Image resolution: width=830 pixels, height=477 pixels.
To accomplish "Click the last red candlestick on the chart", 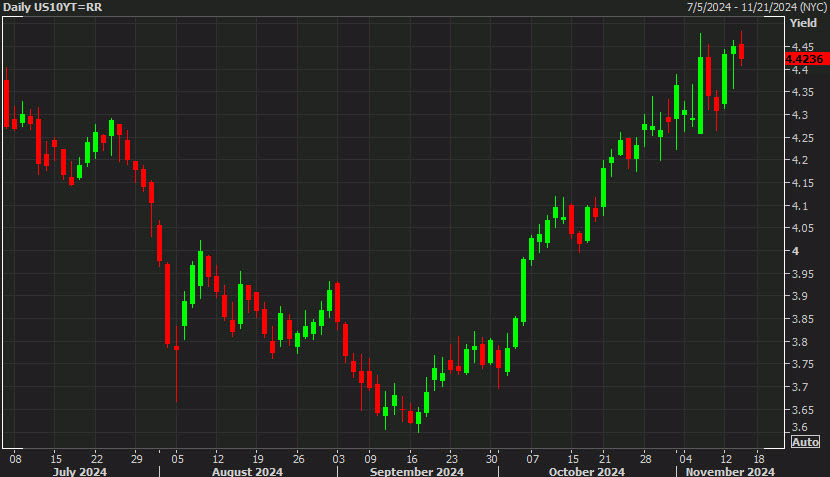I will (x=742, y=52).
